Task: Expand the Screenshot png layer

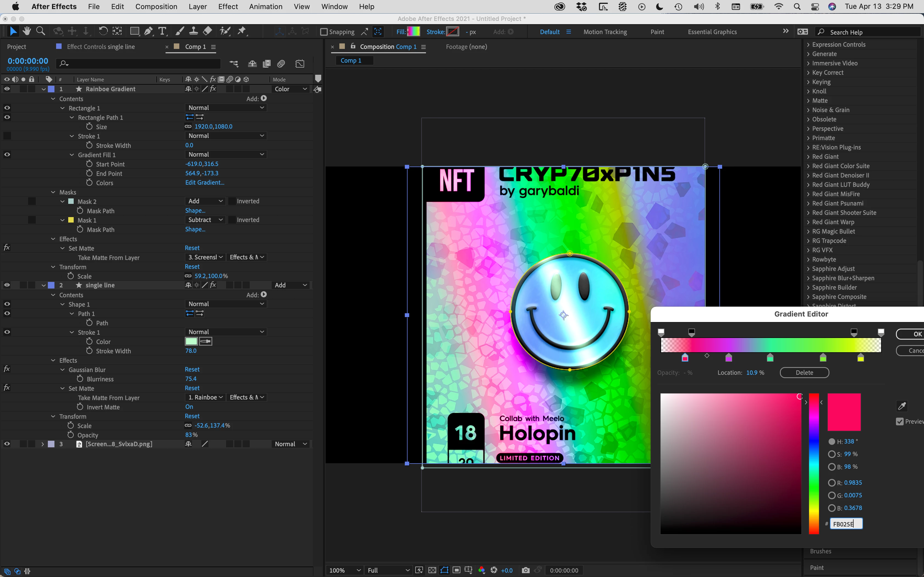Action: click(x=42, y=444)
